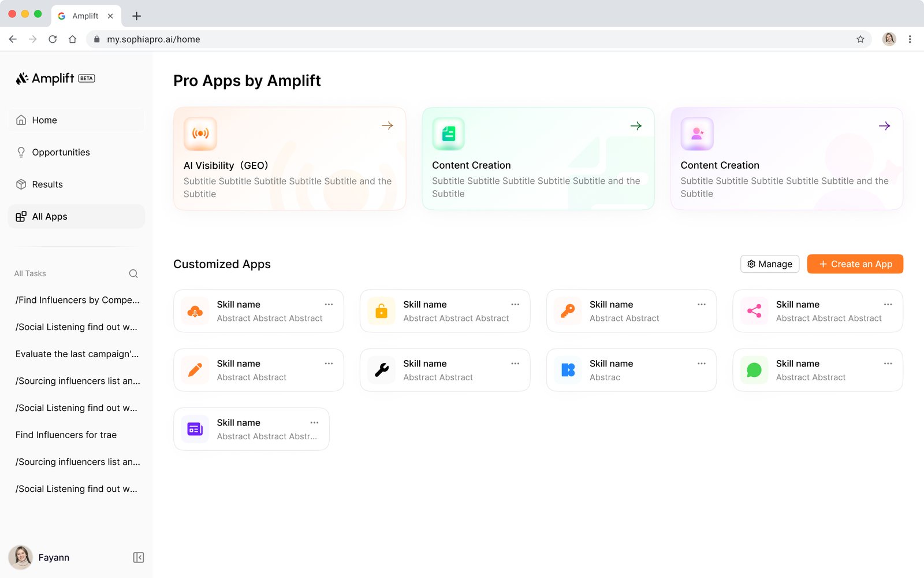Click the Create an App button
Image resolution: width=924 pixels, height=578 pixels.
855,264
